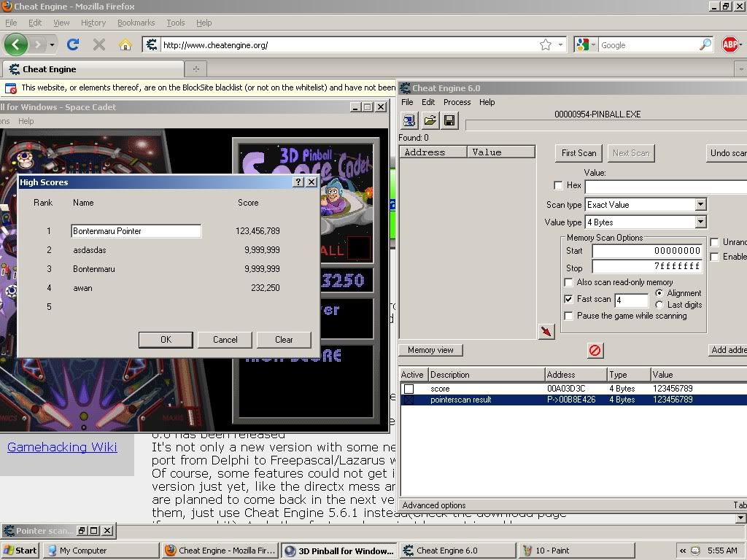Go to Firefox home page icon

pyautogui.click(x=125, y=44)
